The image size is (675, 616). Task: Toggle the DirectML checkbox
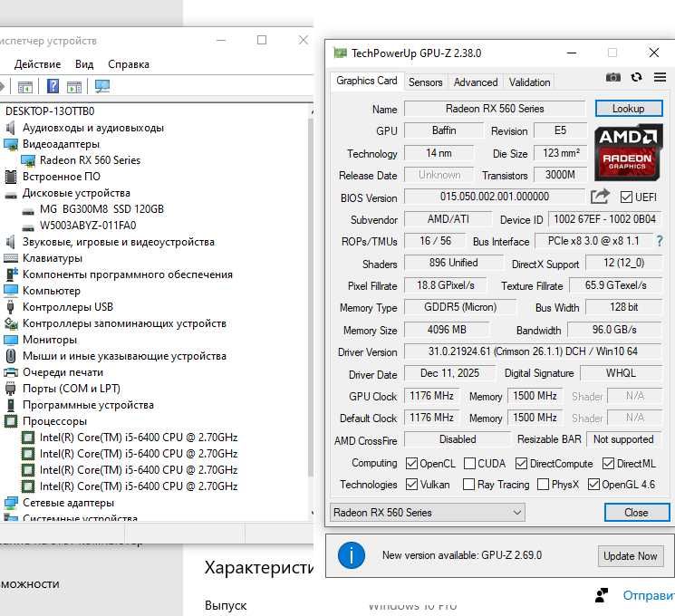coord(608,463)
